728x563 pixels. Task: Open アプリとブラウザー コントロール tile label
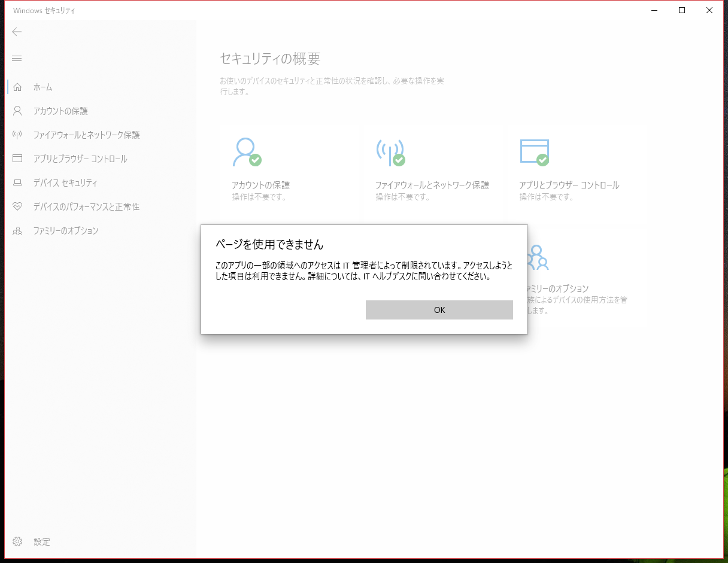click(x=569, y=185)
